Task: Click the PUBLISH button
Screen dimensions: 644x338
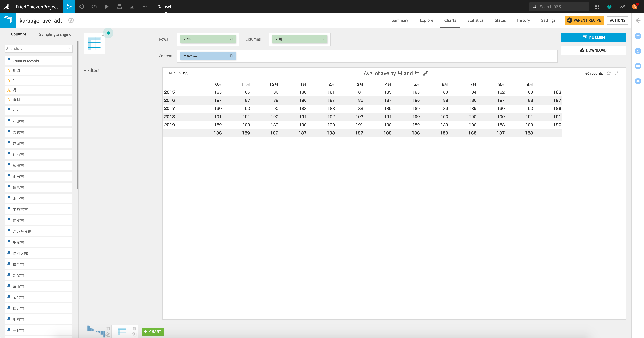Action: (x=593, y=38)
